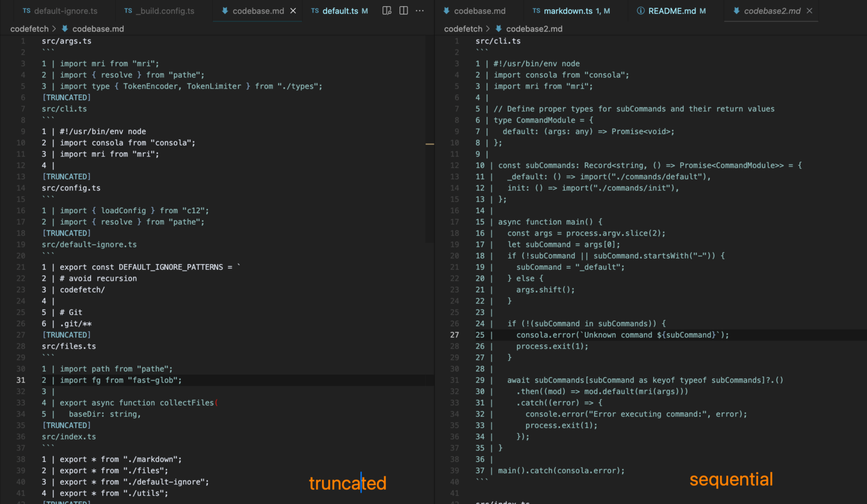This screenshot has height=504, width=867.
Task: Click the 'args.shift();' line
Action: click(525, 289)
